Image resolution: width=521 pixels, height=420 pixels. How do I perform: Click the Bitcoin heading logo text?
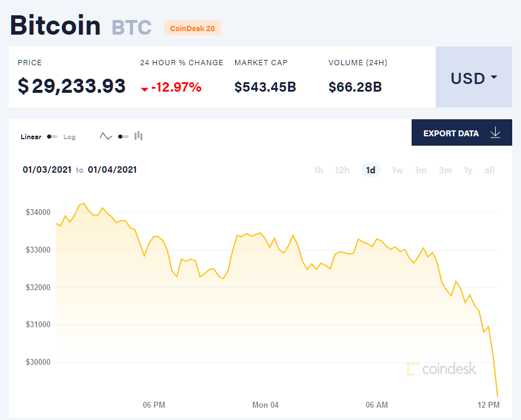pyautogui.click(x=55, y=25)
